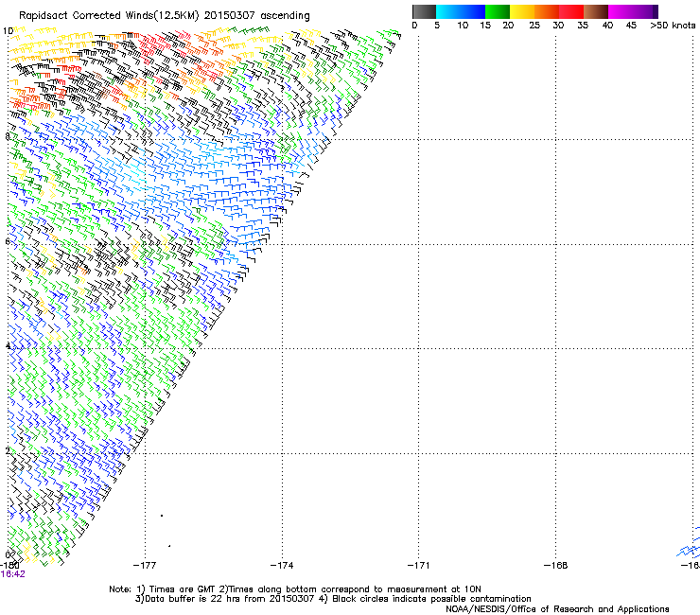Click the 'NOAA/NESDIS/Office of Research and Applications' credit
The width and height of the screenshot is (700, 615).
[x=557, y=609]
